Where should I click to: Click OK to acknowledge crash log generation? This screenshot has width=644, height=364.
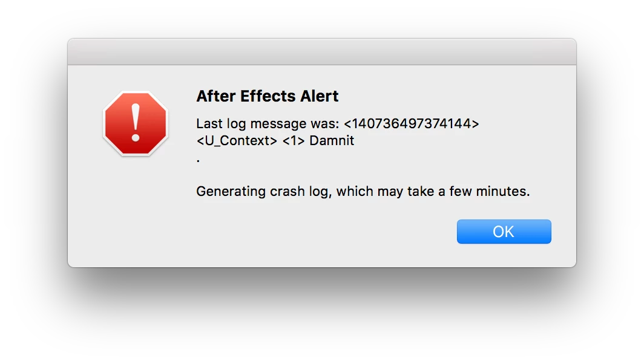point(504,231)
